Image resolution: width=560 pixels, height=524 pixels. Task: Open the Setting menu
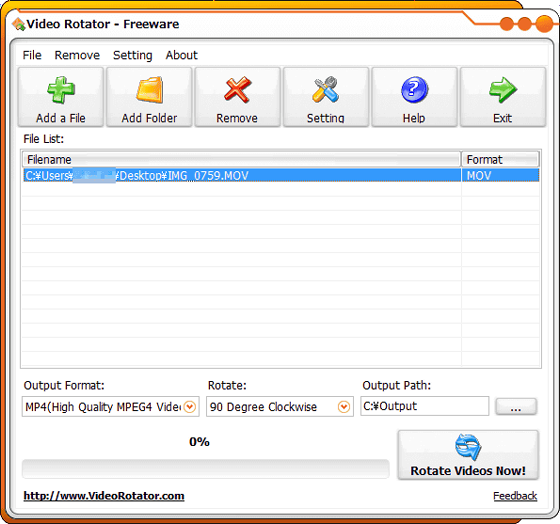click(x=132, y=55)
